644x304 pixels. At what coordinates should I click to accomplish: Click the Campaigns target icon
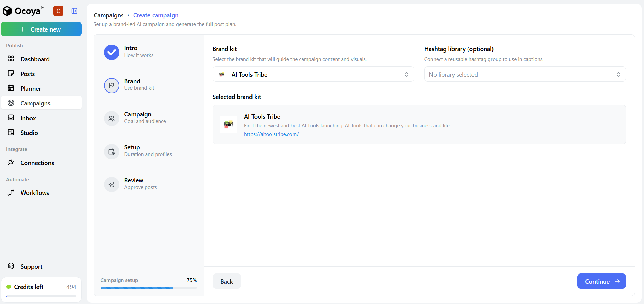(x=11, y=103)
